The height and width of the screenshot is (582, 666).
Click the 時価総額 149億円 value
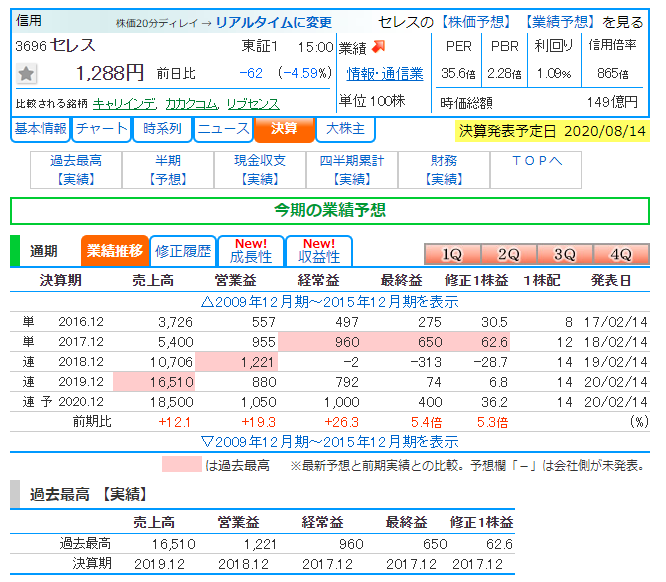[612, 102]
